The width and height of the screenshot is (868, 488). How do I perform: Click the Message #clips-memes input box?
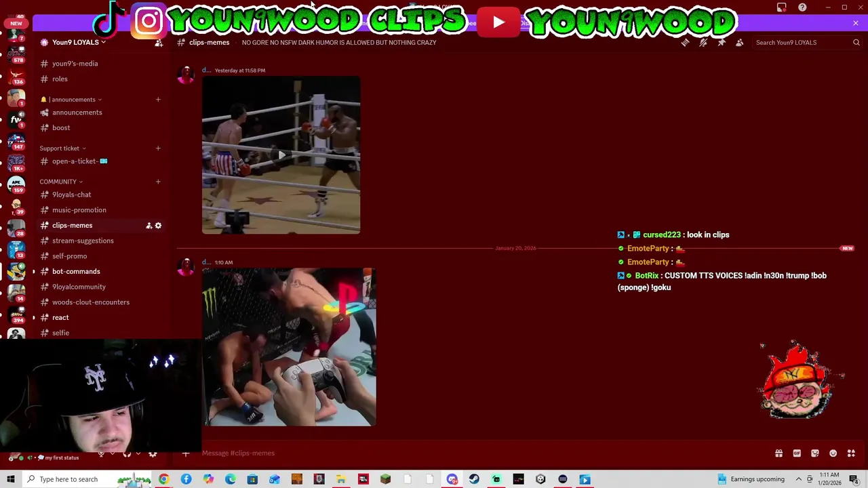475,453
